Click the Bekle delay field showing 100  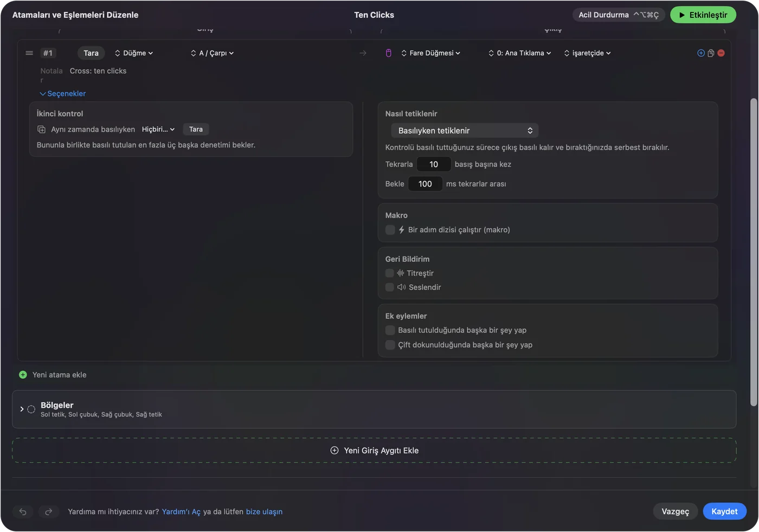425,184
